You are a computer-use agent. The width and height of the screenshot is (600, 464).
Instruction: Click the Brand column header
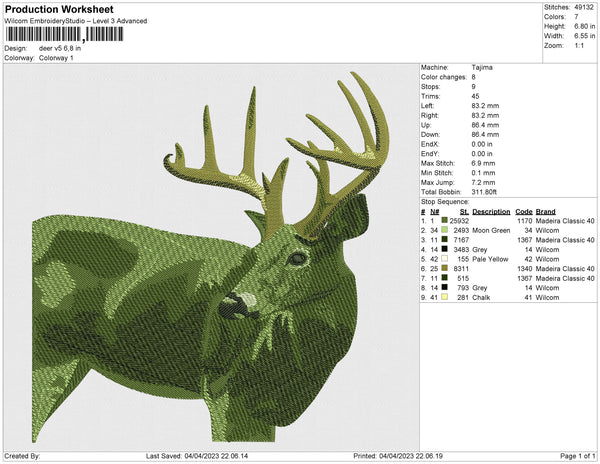pos(548,212)
